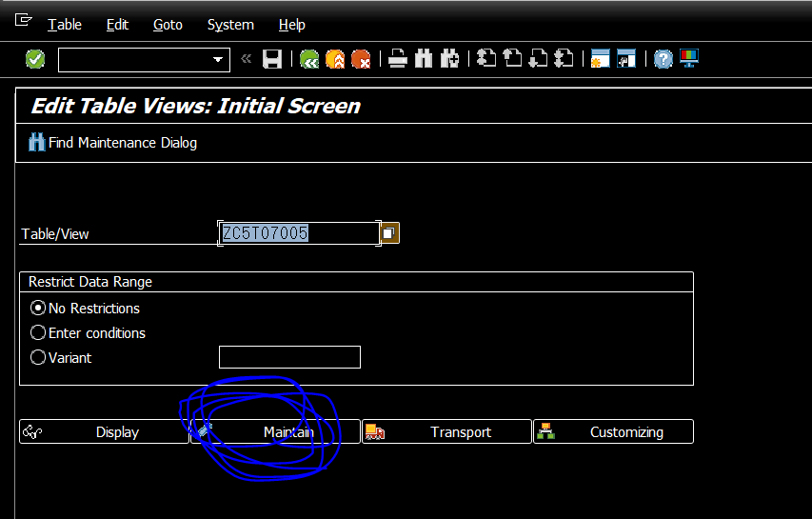Open the Table/View search help icon
Image resolution: width=812 pixels, height=519 pixels.
(389, 233)
